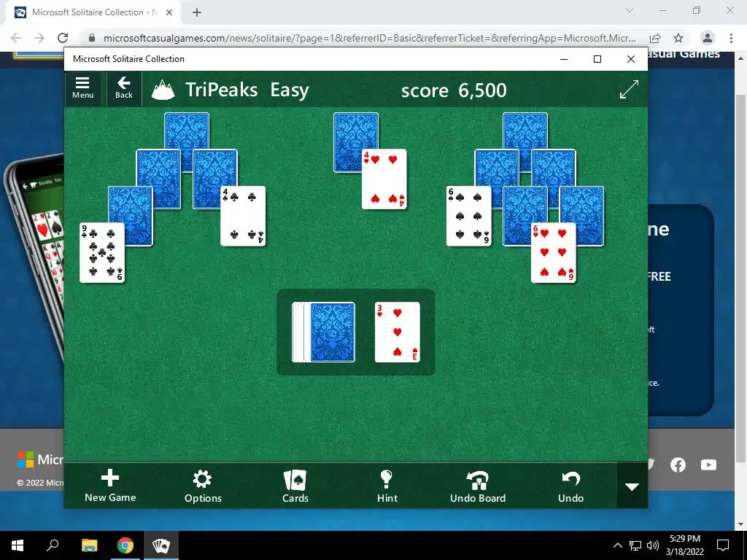The width and height of the screenshot is (747, 560).
Task: Open the taskbar clock and date
Action: pyautogui.click(x=685, y=545)
